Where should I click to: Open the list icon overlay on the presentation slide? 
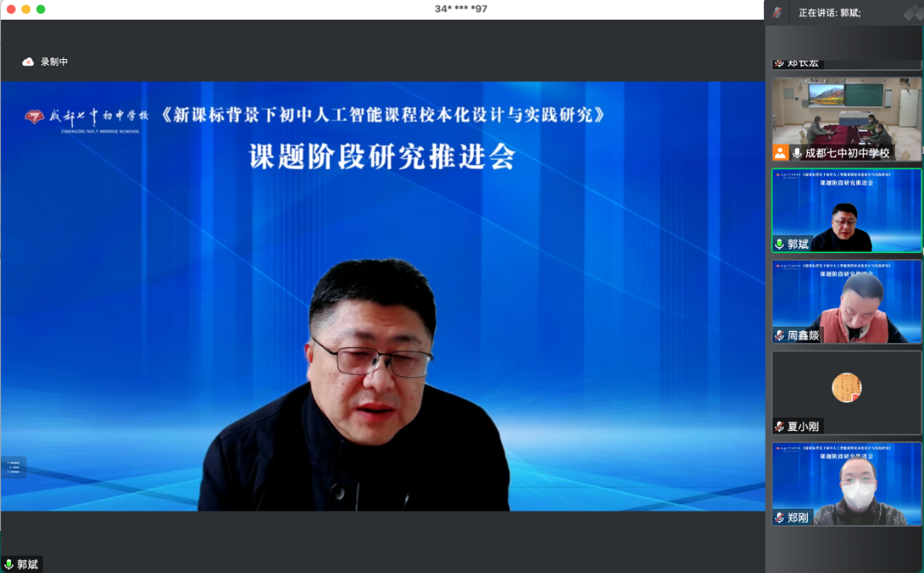click(13, 467)
